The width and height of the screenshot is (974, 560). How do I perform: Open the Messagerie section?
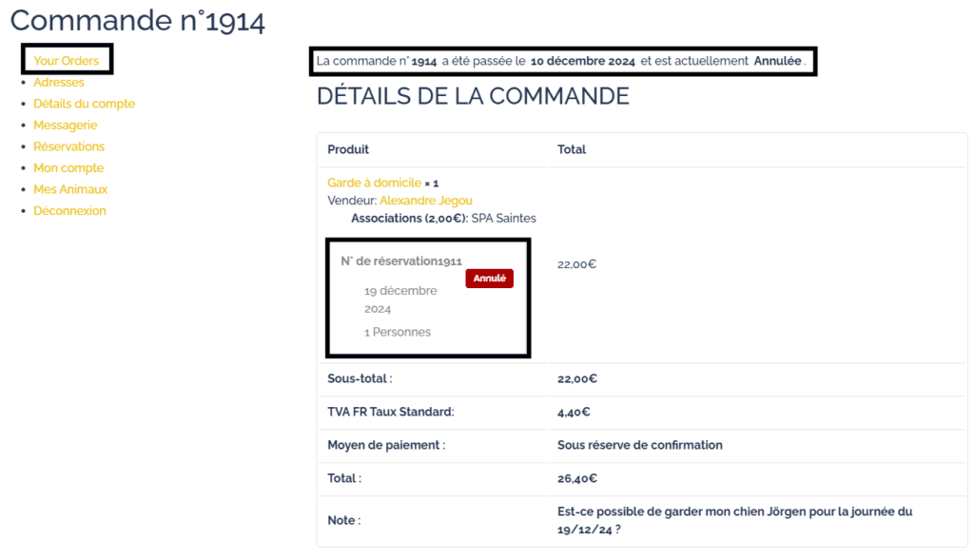coord(65,126)
